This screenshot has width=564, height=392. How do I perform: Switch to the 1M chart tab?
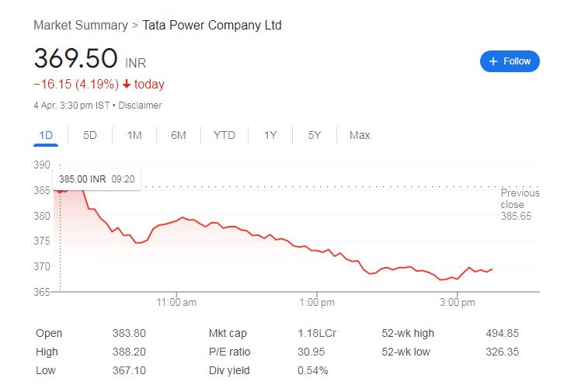[x=134, y=135]
